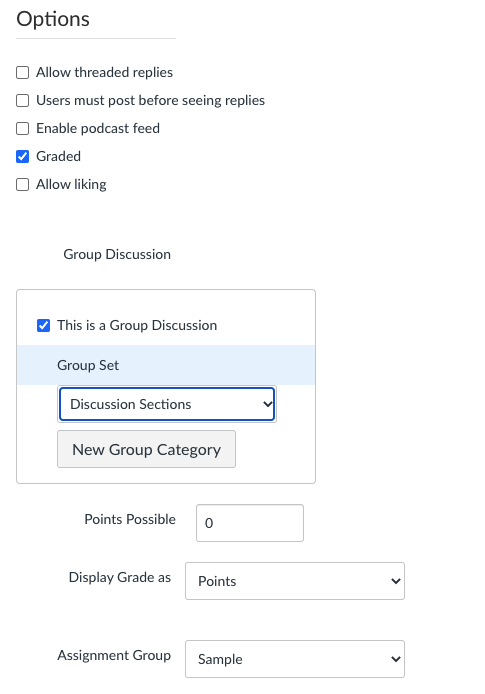This screenshot has height=694, width=485.
Task: Open the Assignment Group Sample dropdown
Action: [x=295, y=659]
